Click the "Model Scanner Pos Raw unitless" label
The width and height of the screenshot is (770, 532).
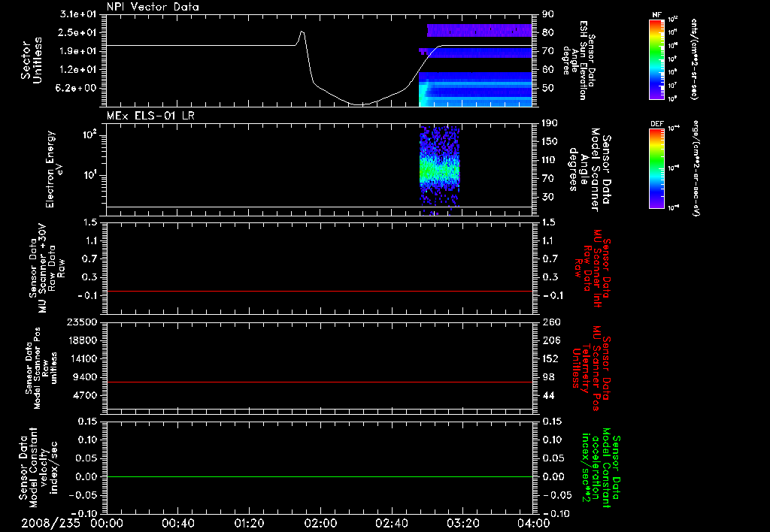[40, 368]
